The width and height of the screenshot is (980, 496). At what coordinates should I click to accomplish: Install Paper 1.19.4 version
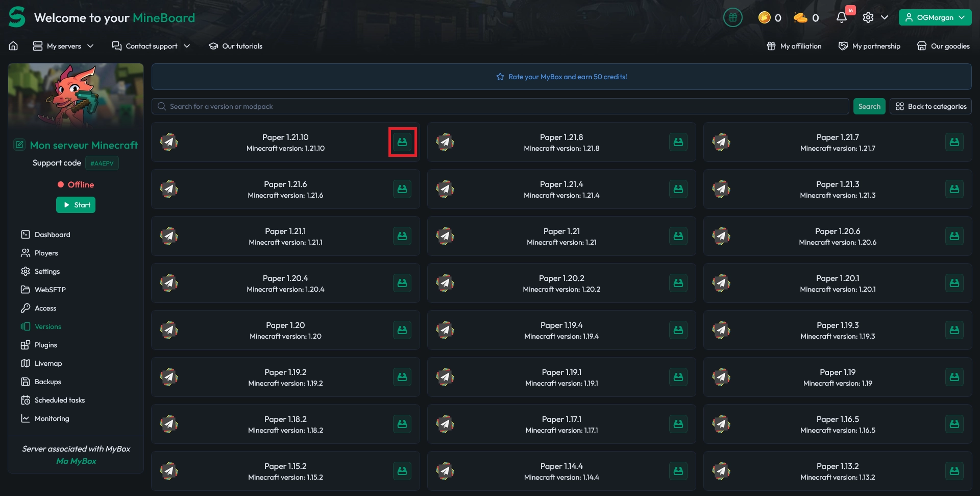point(678,330)
